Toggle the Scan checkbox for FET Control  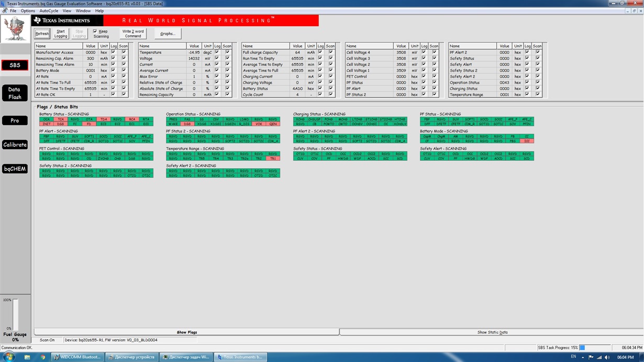point(434,76)
